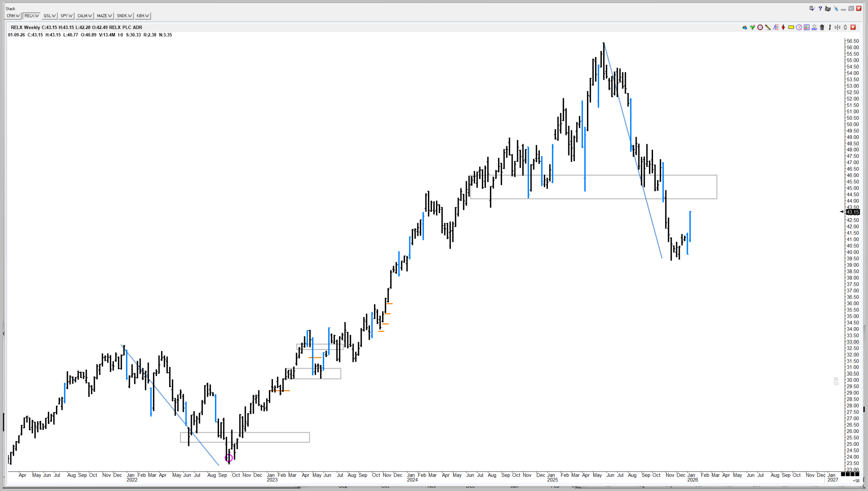This screenshot has width=868, height=491.
Task: Click the trash can delete icon
Action: [x=822, y=27]
